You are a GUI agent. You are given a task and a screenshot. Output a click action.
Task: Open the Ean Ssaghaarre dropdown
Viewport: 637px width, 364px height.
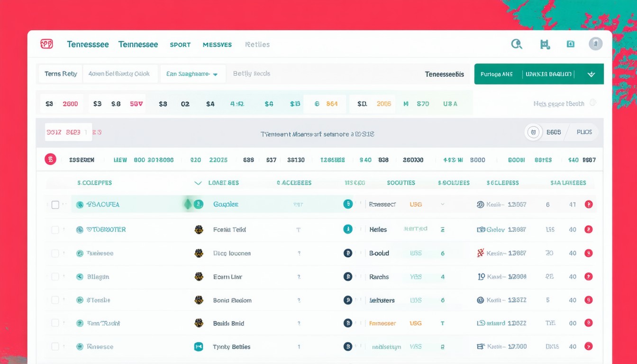[192, 74]
